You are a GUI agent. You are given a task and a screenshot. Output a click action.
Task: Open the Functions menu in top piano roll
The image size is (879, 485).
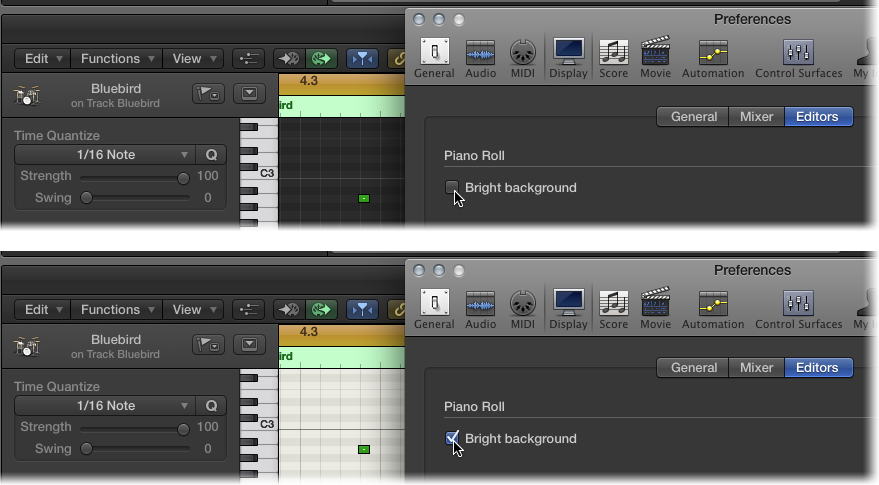(117, 58)
